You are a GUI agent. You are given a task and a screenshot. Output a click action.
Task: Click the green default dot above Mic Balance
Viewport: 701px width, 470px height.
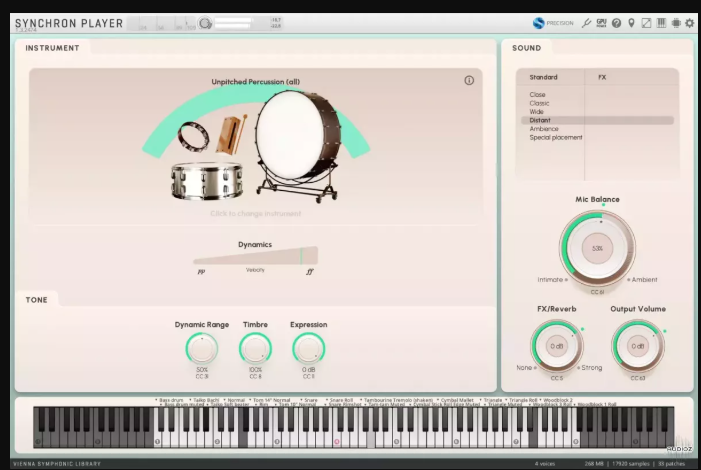coord(603,205)
